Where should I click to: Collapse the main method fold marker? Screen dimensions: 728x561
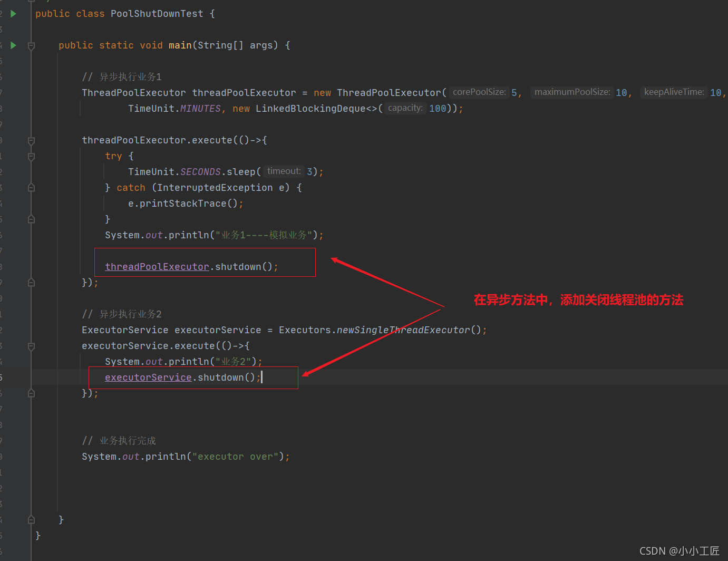click(31, 46)
